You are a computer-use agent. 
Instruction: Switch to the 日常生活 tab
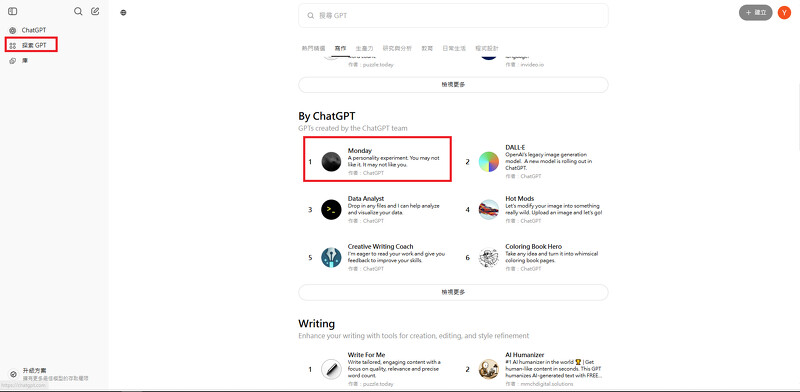click(x=454, y=48)
